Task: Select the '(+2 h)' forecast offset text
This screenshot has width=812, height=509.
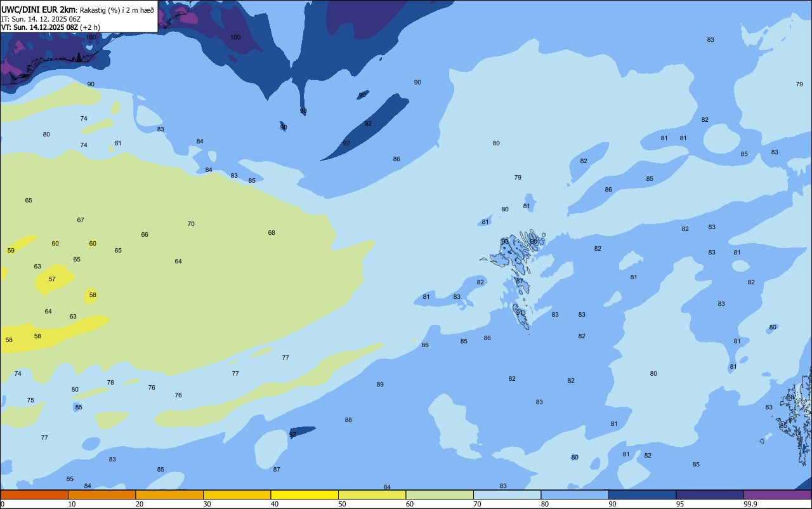Action: click(90, 27)
